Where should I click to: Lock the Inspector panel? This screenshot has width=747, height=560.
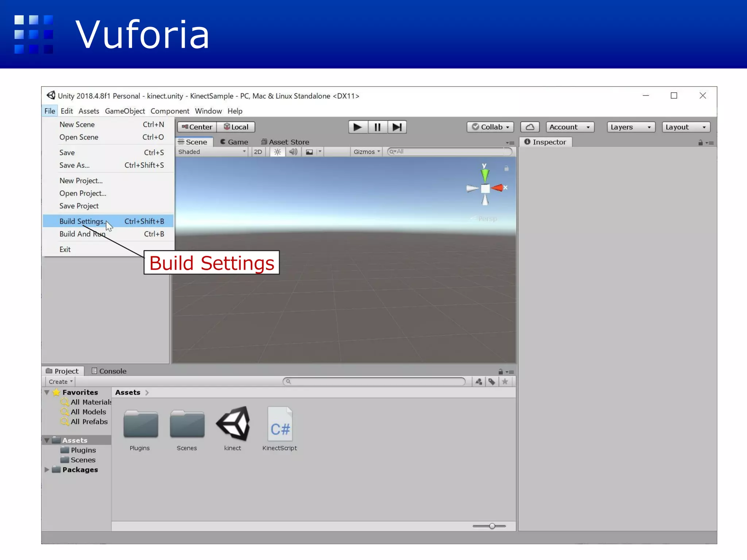point(700,143)
